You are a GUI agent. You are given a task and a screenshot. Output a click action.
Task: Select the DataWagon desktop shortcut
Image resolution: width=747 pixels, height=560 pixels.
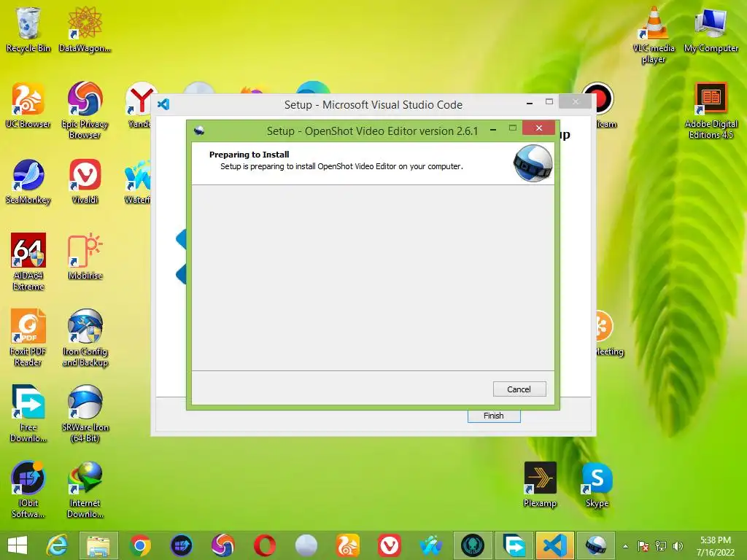85,29
